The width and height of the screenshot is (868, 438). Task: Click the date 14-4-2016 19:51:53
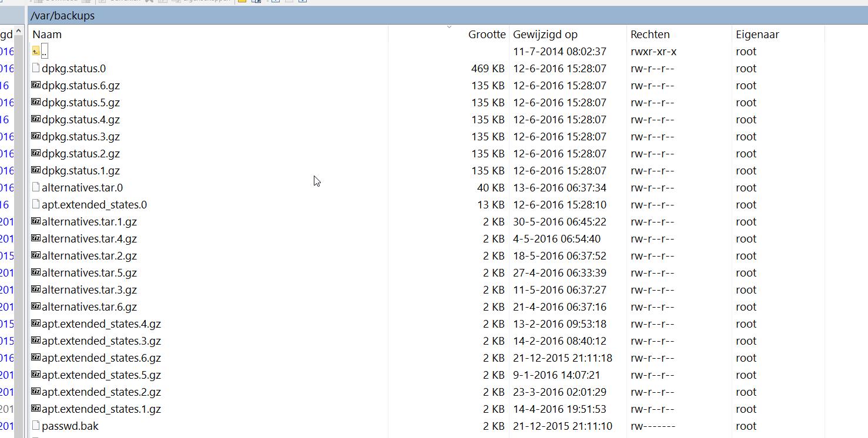pos(559,409)
